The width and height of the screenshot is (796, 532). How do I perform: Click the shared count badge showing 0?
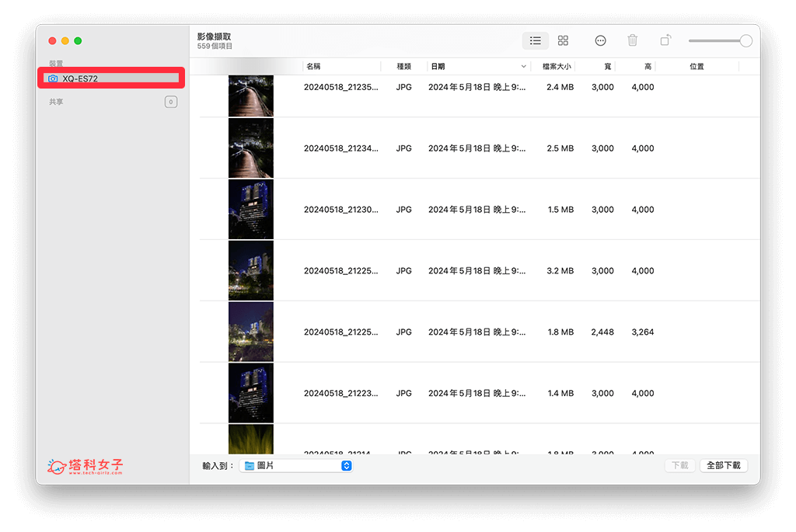[170, 102]
